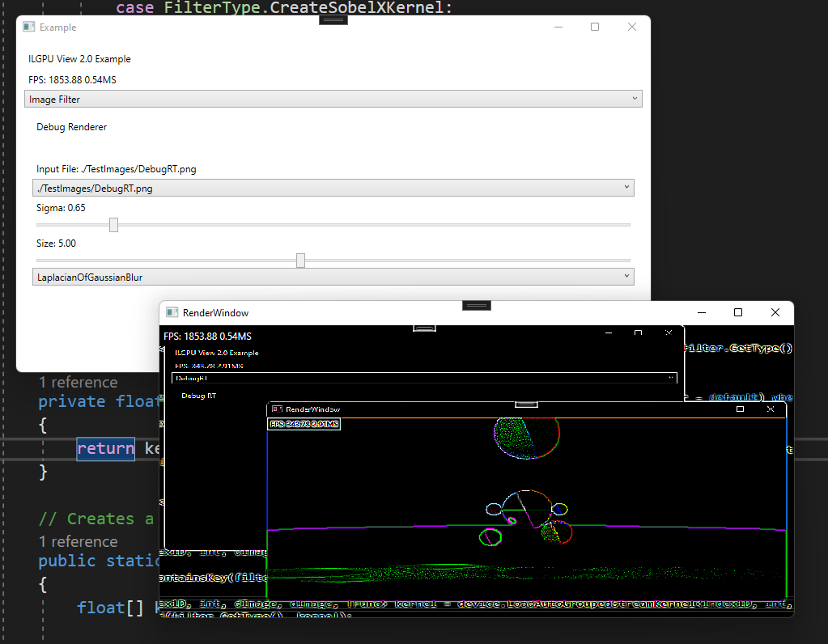Click the Example window app icon
This screenshot has height=644, width=828.
coord(28,27)
